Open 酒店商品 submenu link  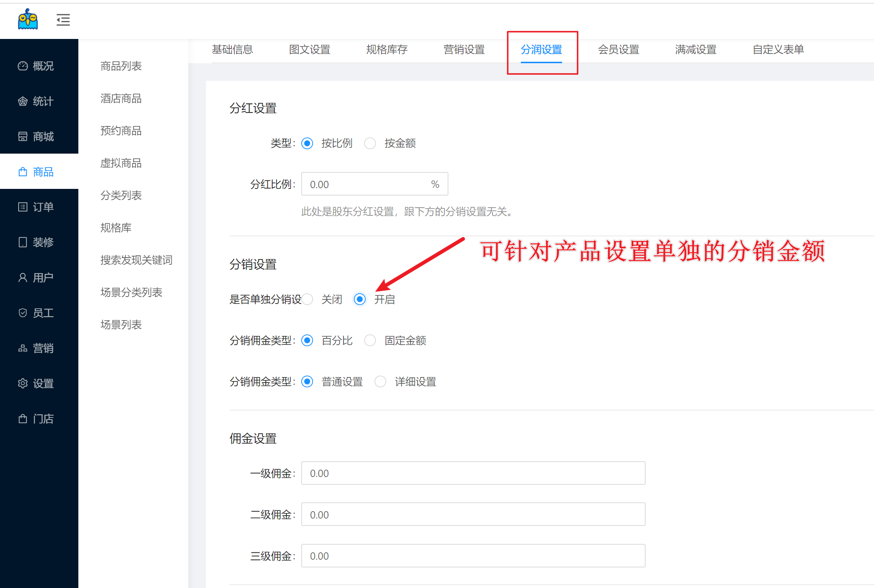(x=121, y=98)
